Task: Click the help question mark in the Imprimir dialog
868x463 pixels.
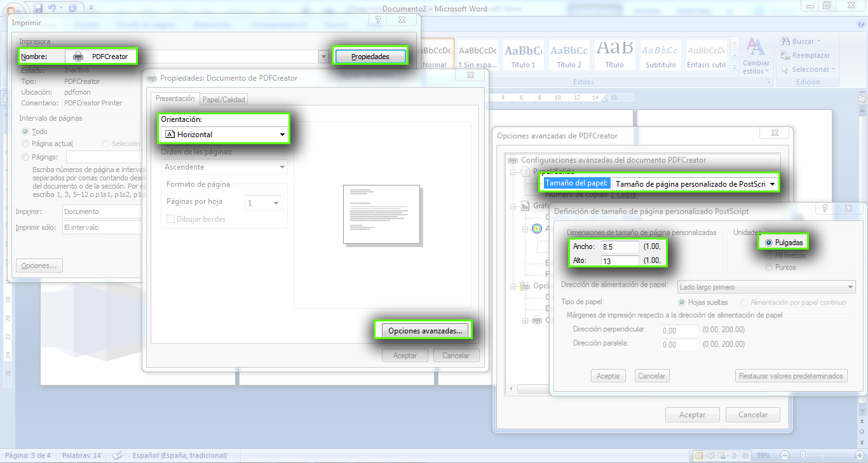Action: (377, 20)
